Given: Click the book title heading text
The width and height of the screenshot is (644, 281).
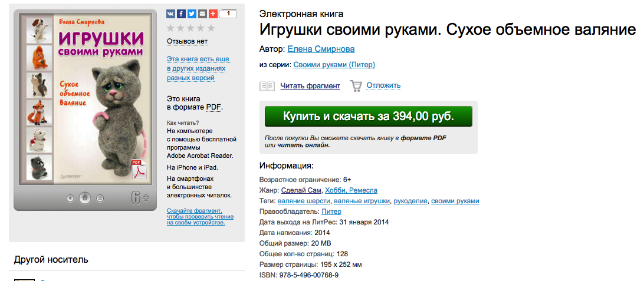Looking at the screenshot, I should pos(448,30).
